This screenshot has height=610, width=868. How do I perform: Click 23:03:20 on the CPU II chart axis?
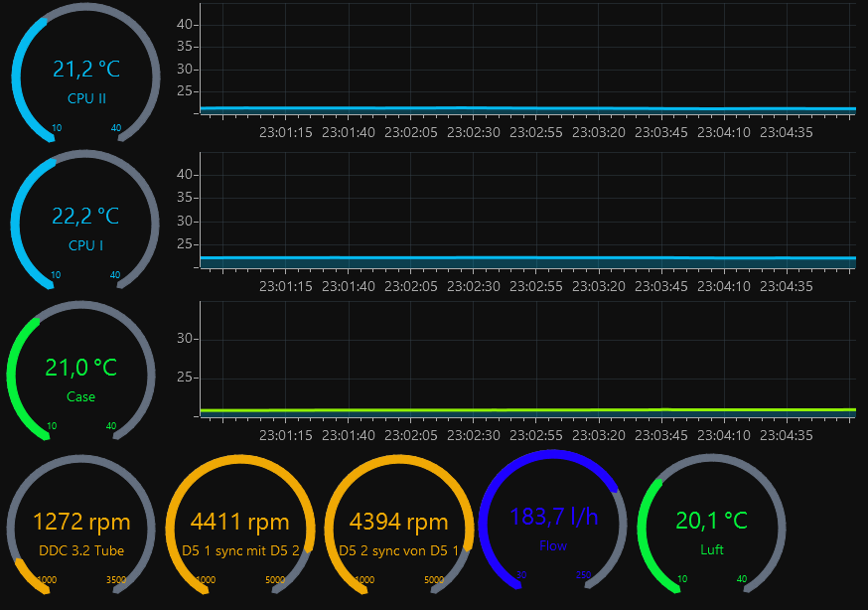tap(599, 133)
